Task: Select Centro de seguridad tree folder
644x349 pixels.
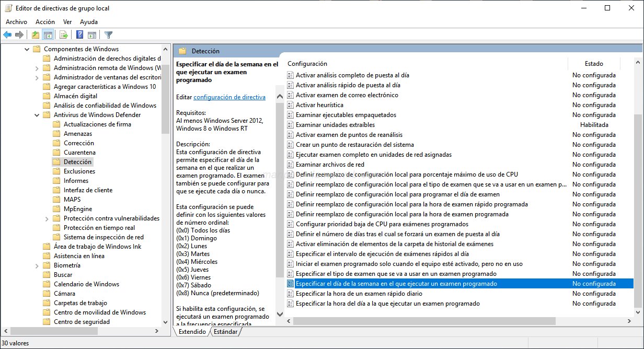Action: tap(82, 322)
